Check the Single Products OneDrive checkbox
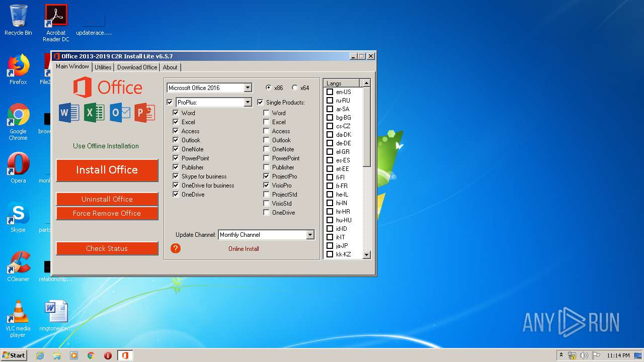 click(266, 212)
